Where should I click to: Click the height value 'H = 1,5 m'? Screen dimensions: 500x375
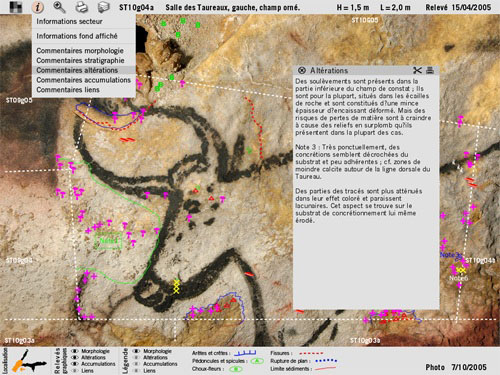(353, 7)
